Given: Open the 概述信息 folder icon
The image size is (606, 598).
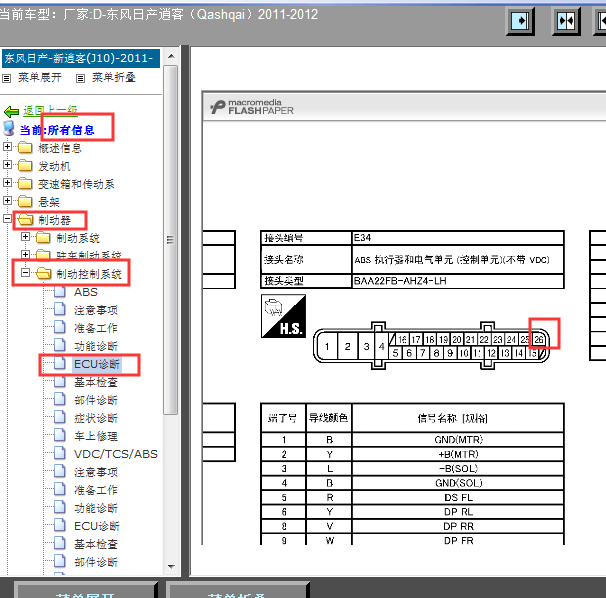Looking at the screenshot, I should coord(25,148).
